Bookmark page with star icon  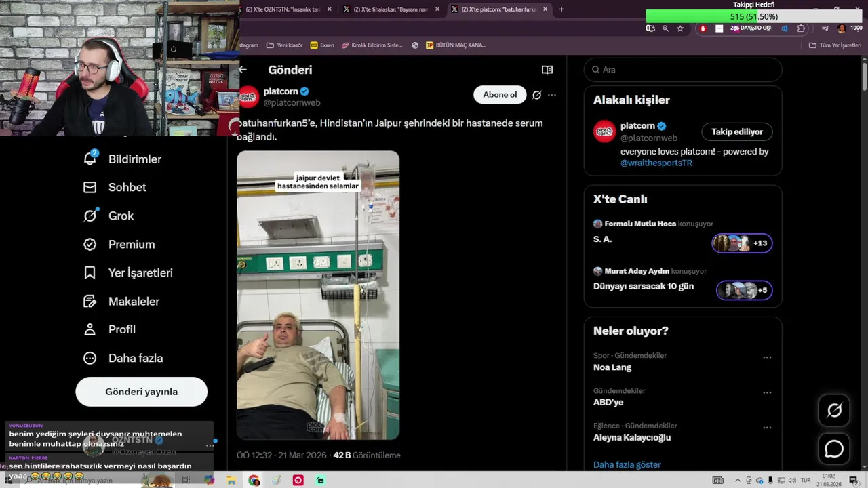tap(680, 28)
